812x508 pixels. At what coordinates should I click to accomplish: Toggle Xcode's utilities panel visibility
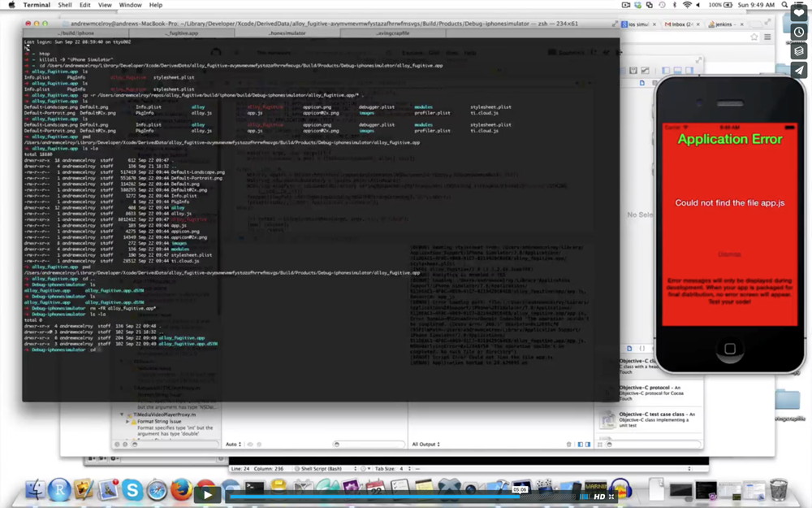[689, 70]
